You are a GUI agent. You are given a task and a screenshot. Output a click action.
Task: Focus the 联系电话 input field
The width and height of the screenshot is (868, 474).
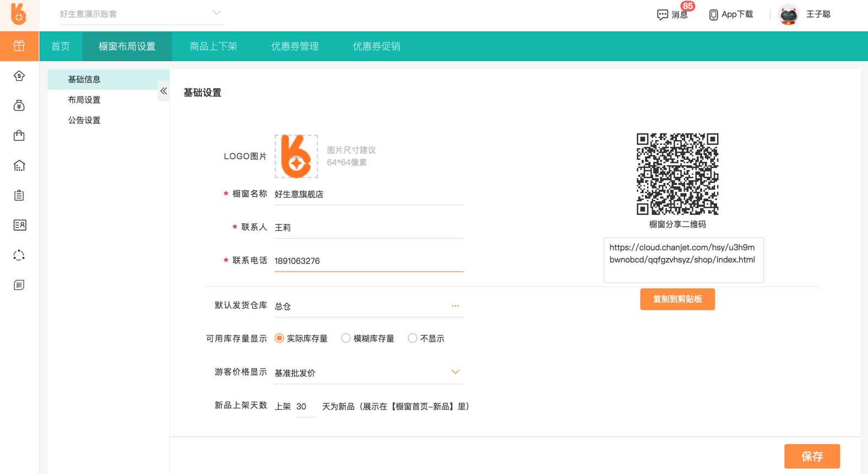pyautogui.click(x=368, y=261)
